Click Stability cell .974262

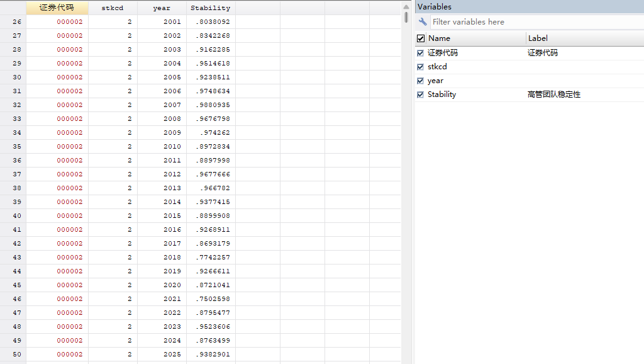tap(211, 132)
